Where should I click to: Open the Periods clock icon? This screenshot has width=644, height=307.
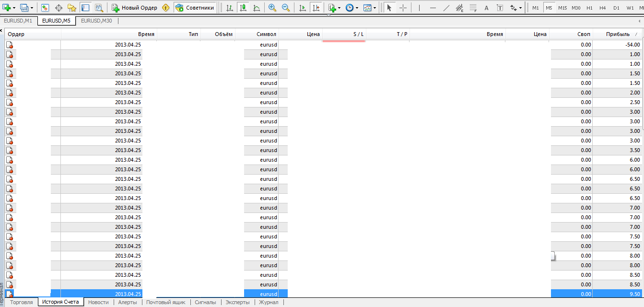pos(350,8)
